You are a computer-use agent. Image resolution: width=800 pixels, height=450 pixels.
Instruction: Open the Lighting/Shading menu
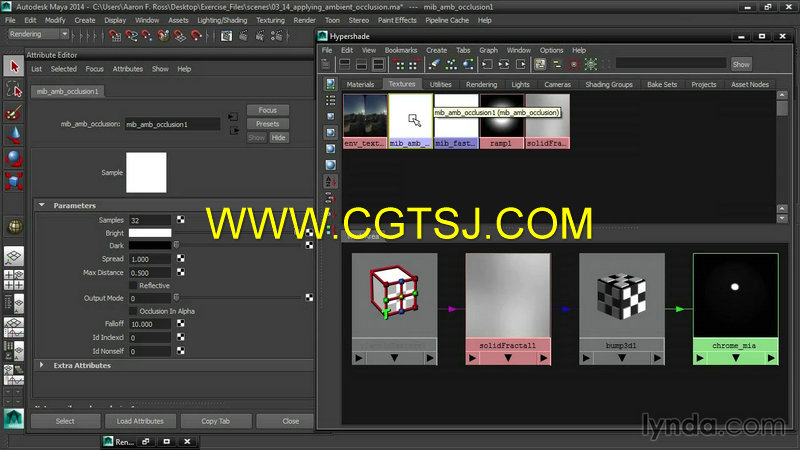point(222,20)
